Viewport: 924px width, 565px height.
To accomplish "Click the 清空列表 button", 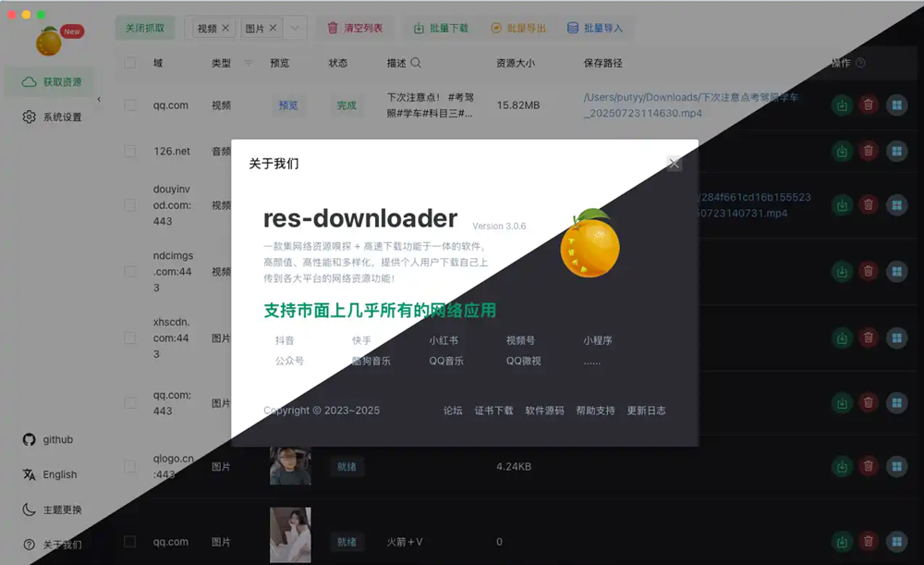I will [355, 29].
